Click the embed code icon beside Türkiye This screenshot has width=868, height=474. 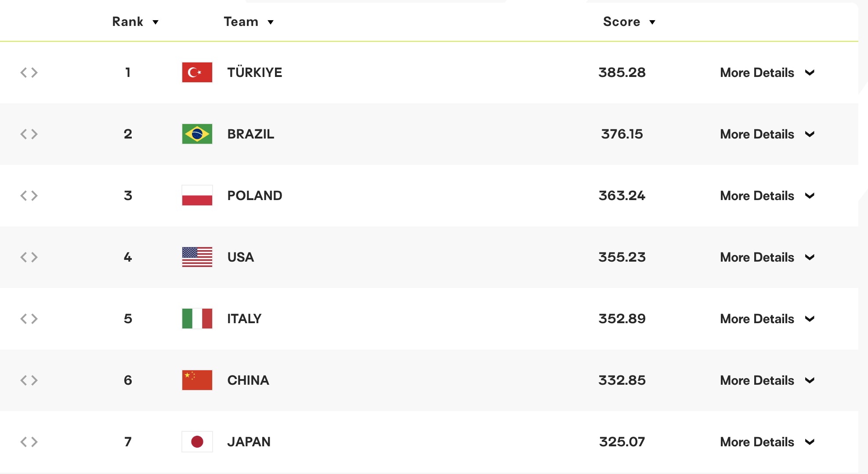pyautogui.click(x=29, y=73)
